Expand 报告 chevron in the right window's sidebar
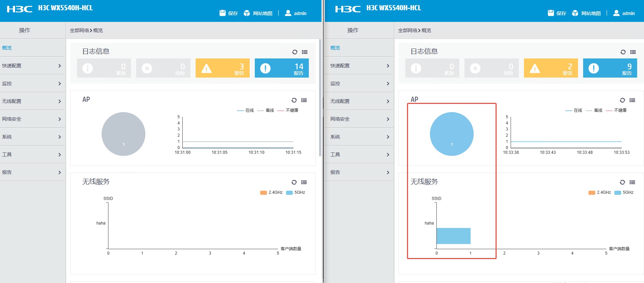Screen dimensions: 644x283 (x=388, y=172)
